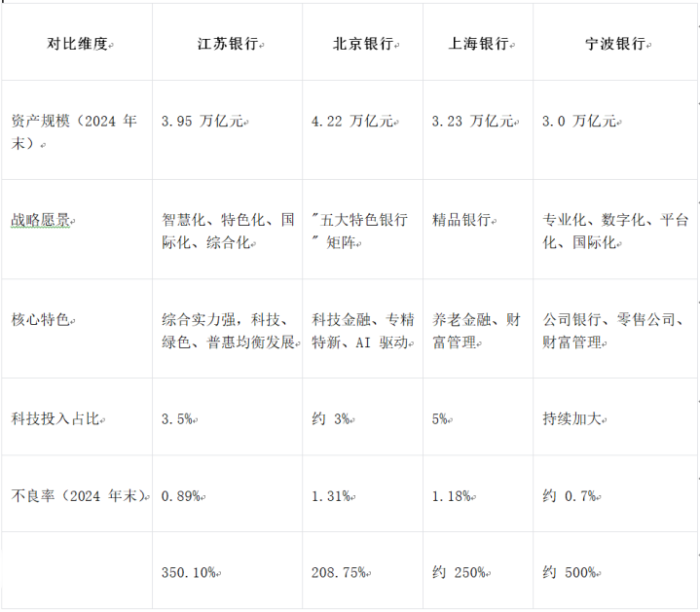The width and height of the screenshot is (700, 612).
Task: Click the 对比维度 header cell
Action: (x=77, y=45)
